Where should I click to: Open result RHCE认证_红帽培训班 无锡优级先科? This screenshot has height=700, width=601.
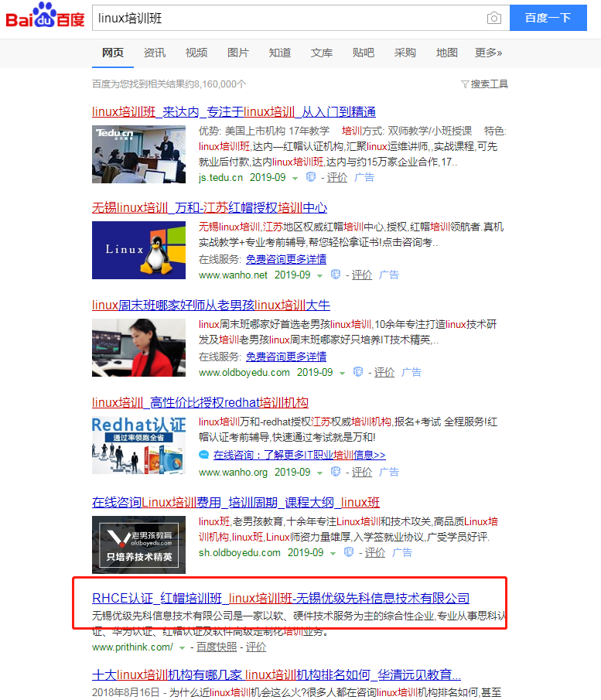[281, 598]
